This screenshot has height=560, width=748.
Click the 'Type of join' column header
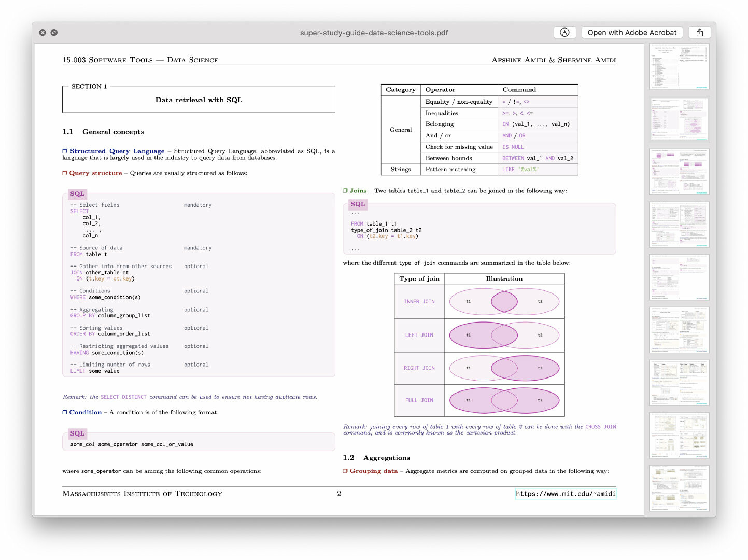[419, 279]
